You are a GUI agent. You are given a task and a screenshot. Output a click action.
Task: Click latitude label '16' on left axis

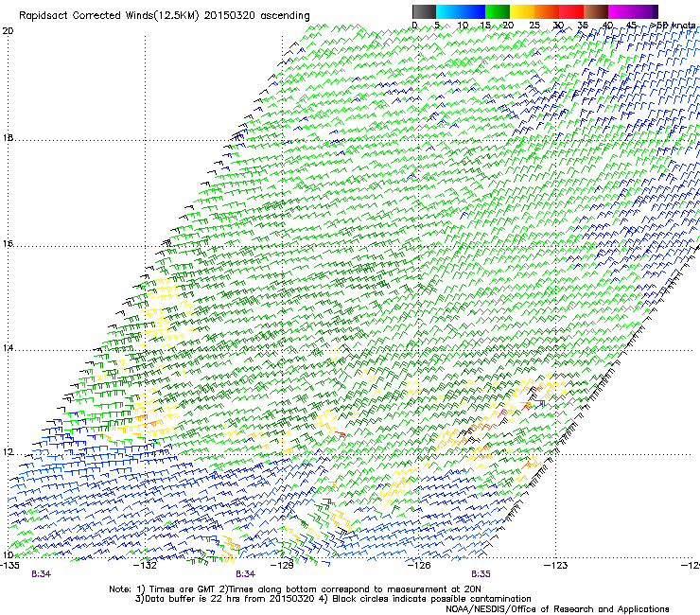pos(8,243)
